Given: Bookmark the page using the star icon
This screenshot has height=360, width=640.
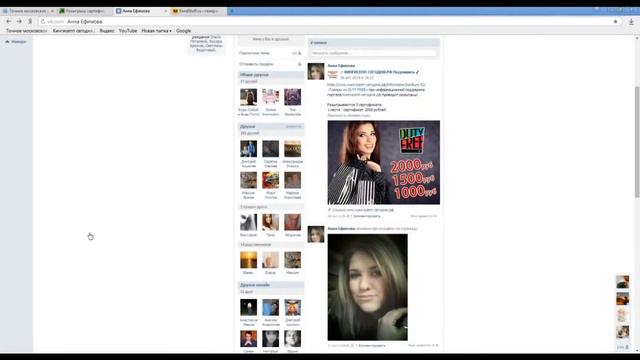Looking at the screenshot, I should click(616, 21).
